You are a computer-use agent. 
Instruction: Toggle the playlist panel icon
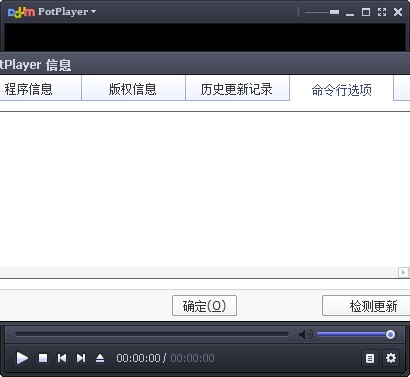tap(370, 358)
